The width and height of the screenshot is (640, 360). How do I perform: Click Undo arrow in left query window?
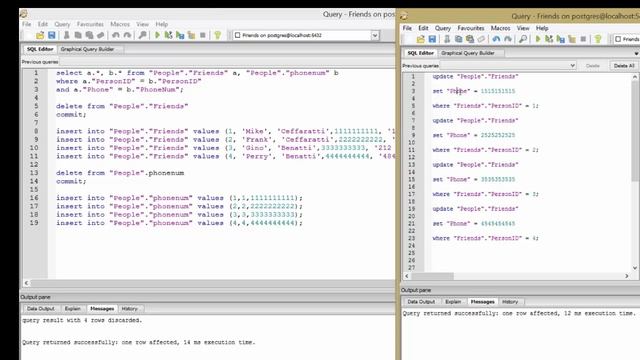coord(116,36)
